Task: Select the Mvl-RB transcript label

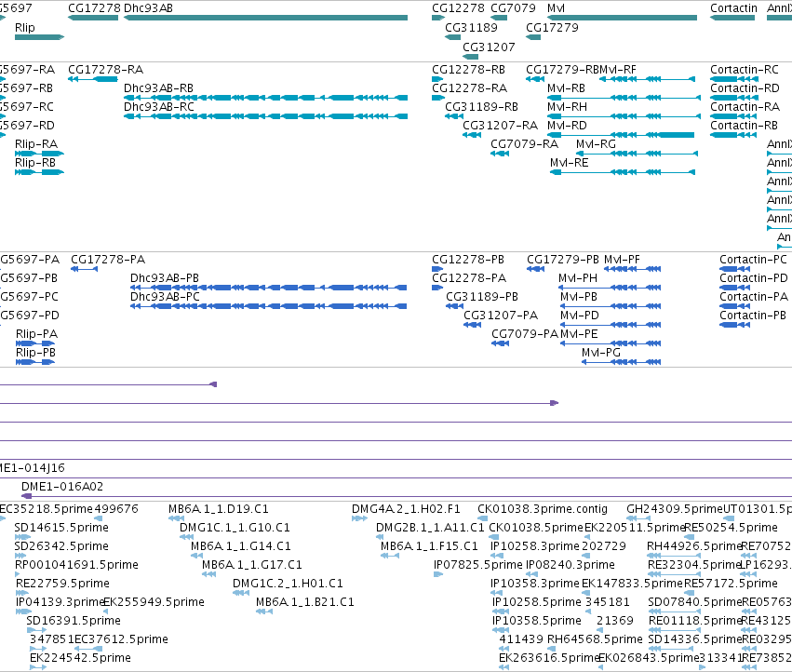Action: (566, 87)
